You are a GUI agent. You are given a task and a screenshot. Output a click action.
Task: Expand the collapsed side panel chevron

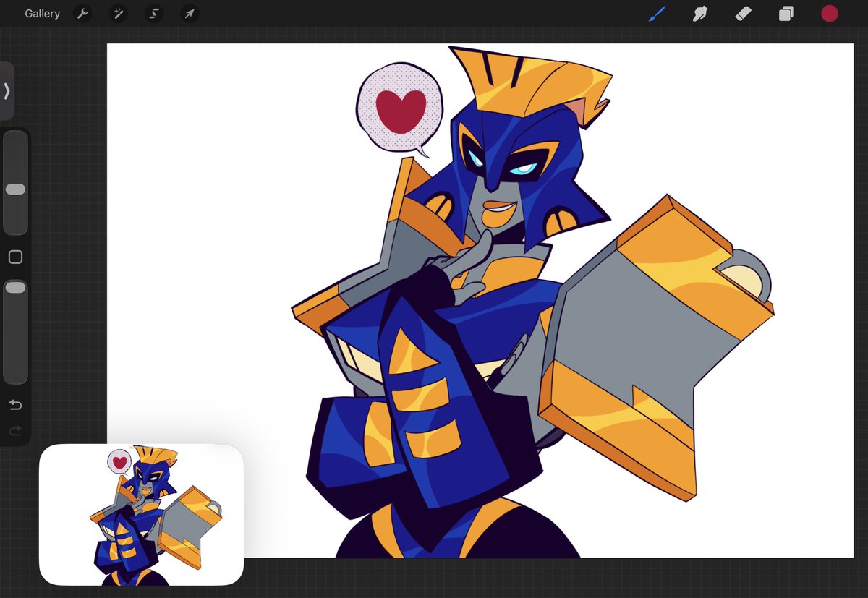[7, 91]
